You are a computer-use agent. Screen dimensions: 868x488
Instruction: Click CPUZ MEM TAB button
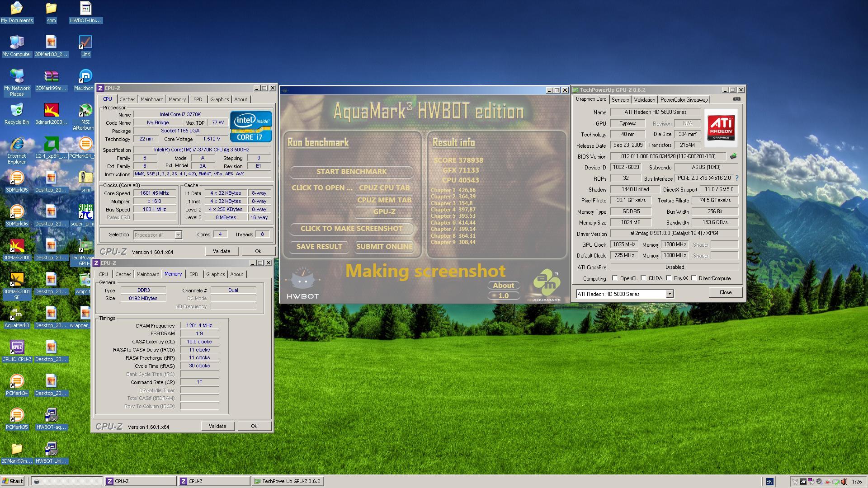(x=384, y=200)
